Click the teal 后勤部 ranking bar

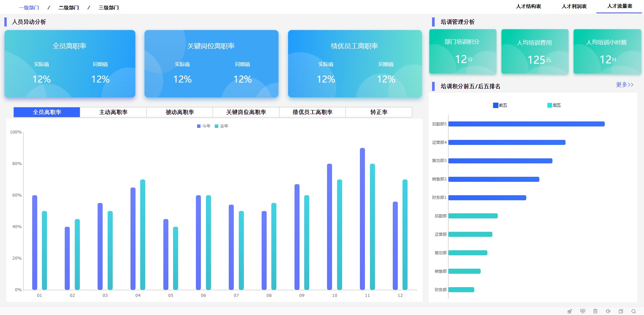pyautogui.click(x=473, y=216)
